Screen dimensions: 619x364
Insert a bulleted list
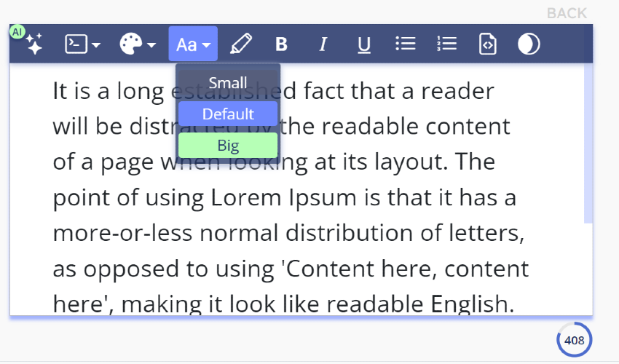pyautogui.click(x=406, y=44)
